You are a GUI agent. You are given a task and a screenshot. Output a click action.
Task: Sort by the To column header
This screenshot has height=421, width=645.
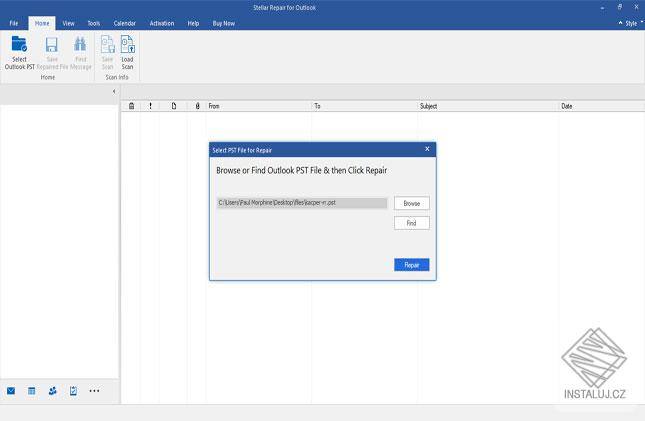pos(364,106)
